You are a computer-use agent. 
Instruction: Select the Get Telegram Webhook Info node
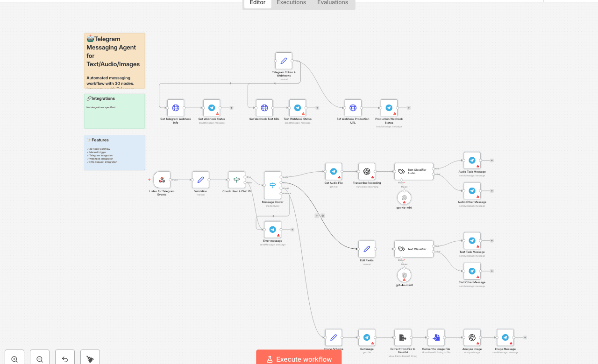click(x=176, y=108)
